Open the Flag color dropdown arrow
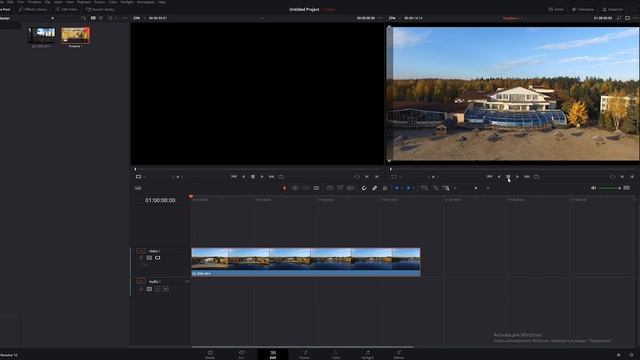Viewport: 640px width, 360px height. (x=402, y=188)
